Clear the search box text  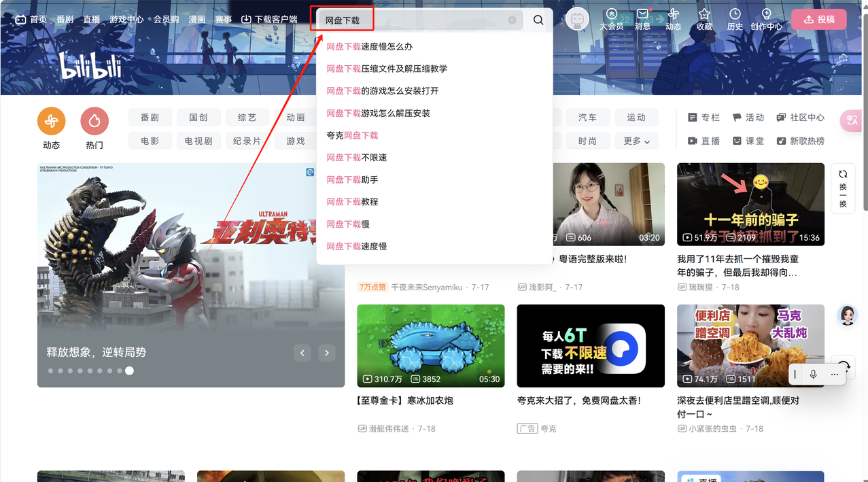pyautogui.click(x=512, y=20)
